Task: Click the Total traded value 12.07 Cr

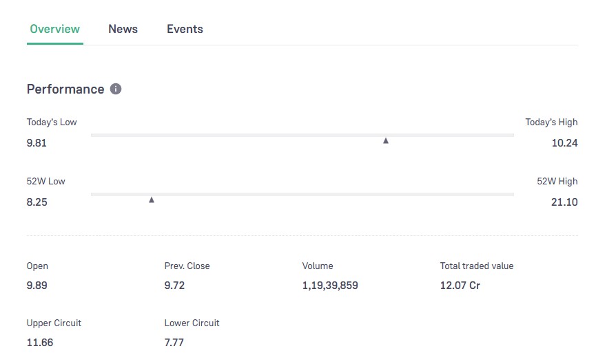Action: (x=460, y=285)
